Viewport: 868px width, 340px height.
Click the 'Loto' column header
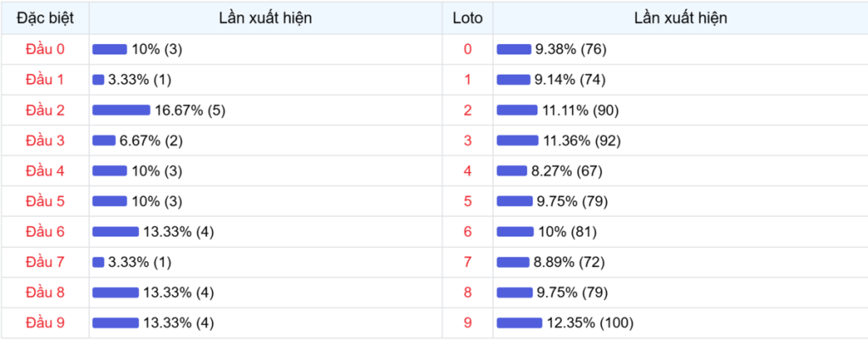[x=467, y=18]
